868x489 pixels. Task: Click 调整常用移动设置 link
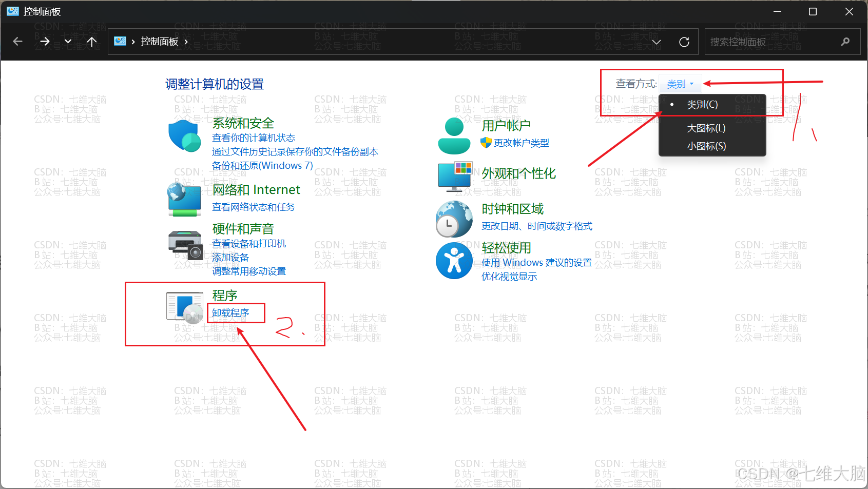(249, 271)
